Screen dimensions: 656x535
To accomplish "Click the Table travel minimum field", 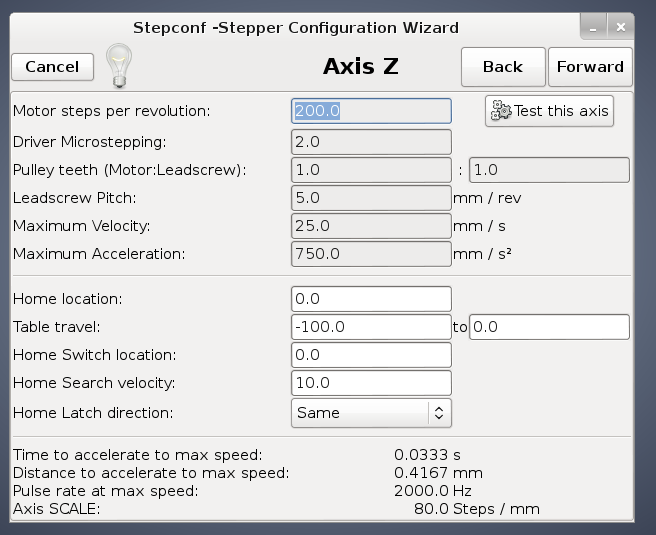I will point(371,327).
